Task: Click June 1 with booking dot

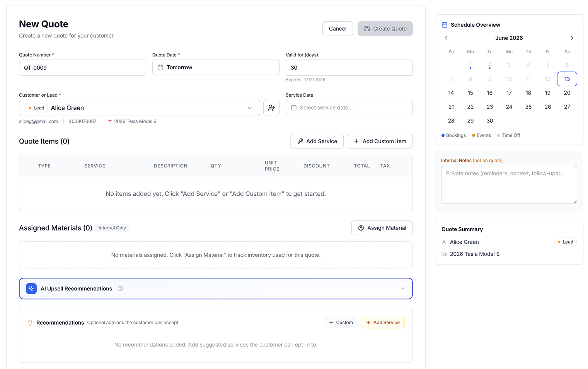Action: click(x=470, y=65)
